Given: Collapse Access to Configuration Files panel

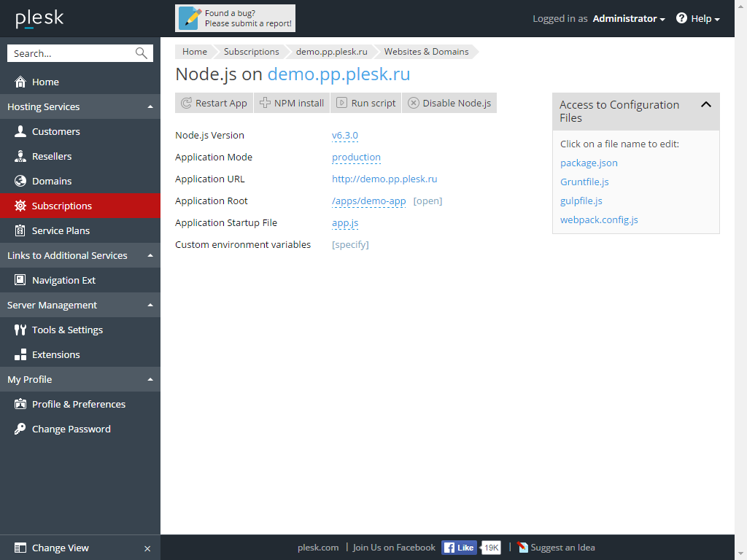Looking at the screenshot, I should (x=705, y=105).
